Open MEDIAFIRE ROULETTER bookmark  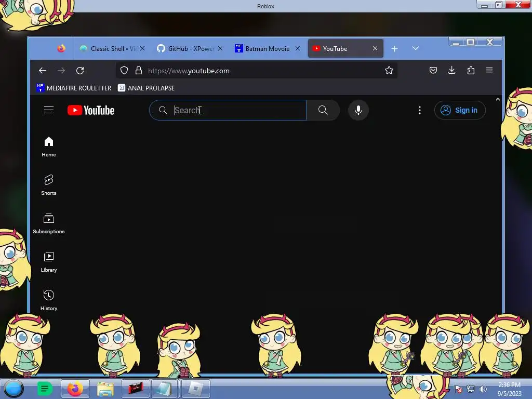coord(74,88)
